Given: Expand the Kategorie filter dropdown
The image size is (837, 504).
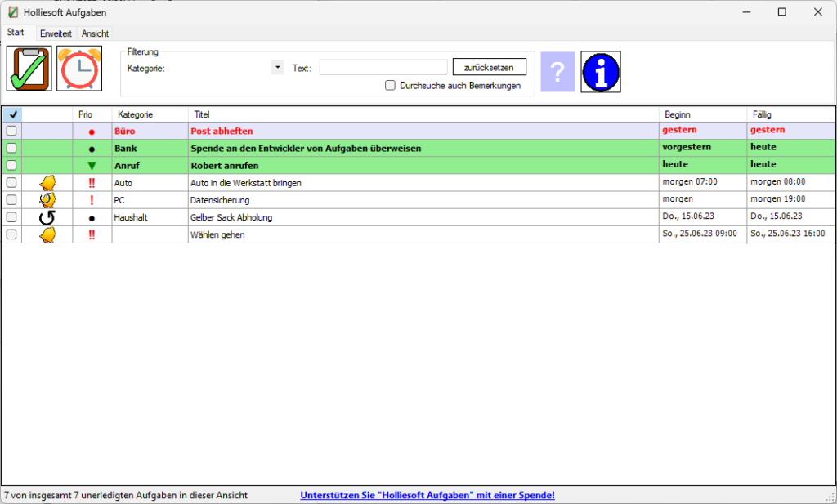Looking at the screenshot, I should pyautogui.click(x=277, y=68).
